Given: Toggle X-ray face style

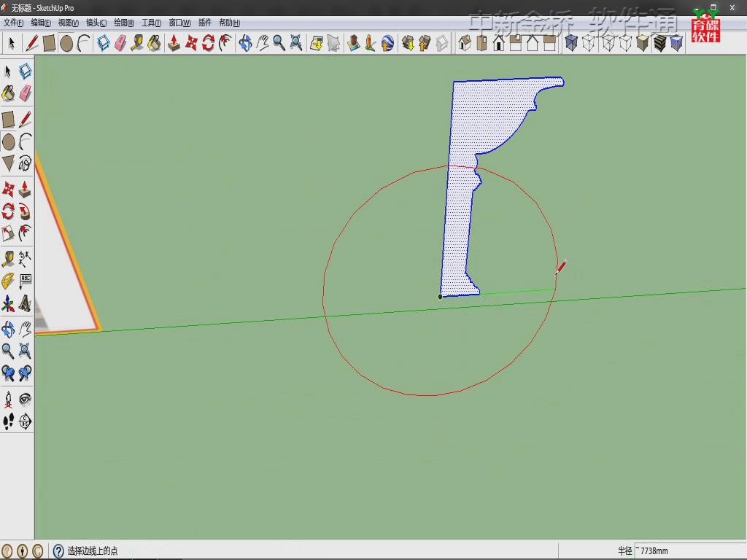Looking at the screenshot, I should (x=571, y=43).
